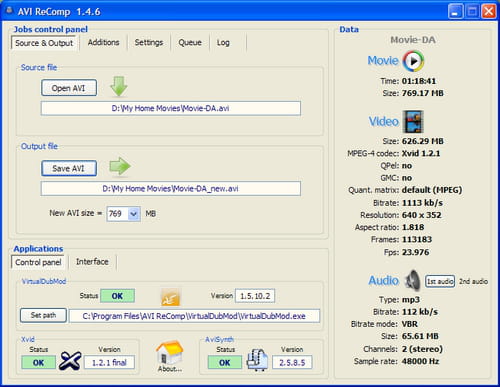The height and width of the screenshot is (387, 500).
Task: Click the movie size value 769.17 MB
Action: (423, 93)
